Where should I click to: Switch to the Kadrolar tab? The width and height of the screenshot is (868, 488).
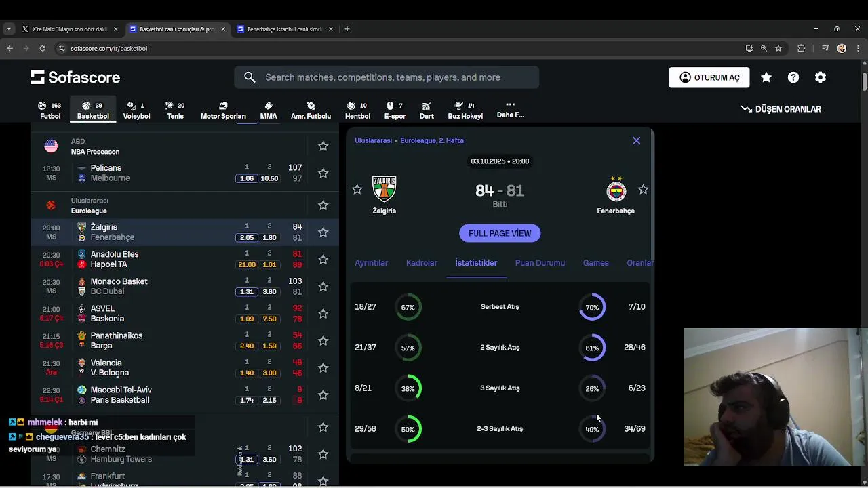coord(422,263)
